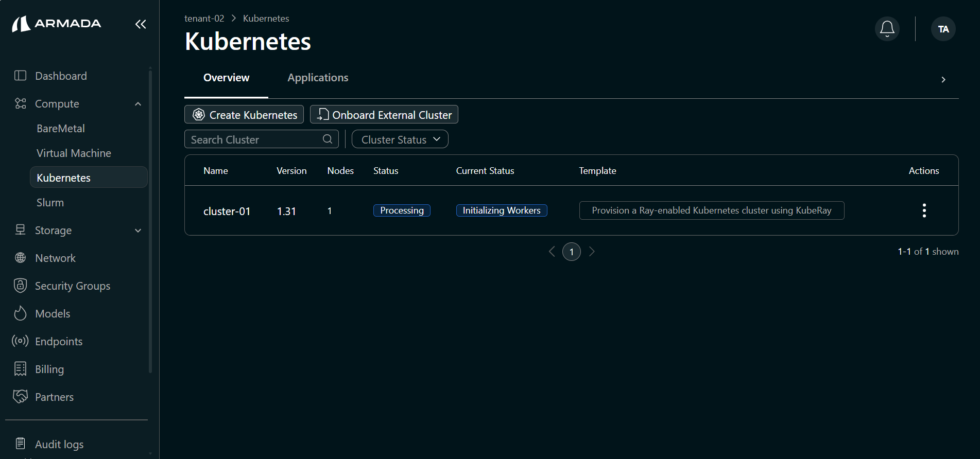This screenshot has height=459, width=980.
Task: Click the Status column header
Action: click(x=386, y=171)
